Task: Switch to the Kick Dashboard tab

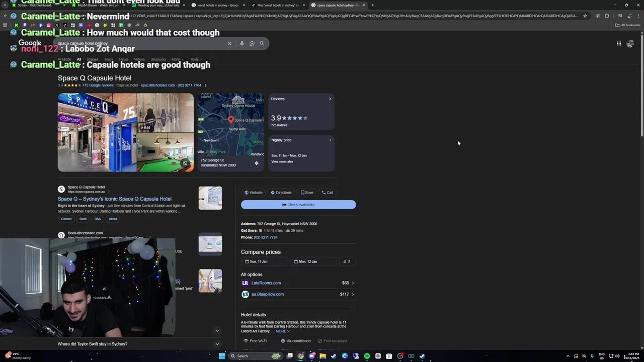Action: point(38,5)
